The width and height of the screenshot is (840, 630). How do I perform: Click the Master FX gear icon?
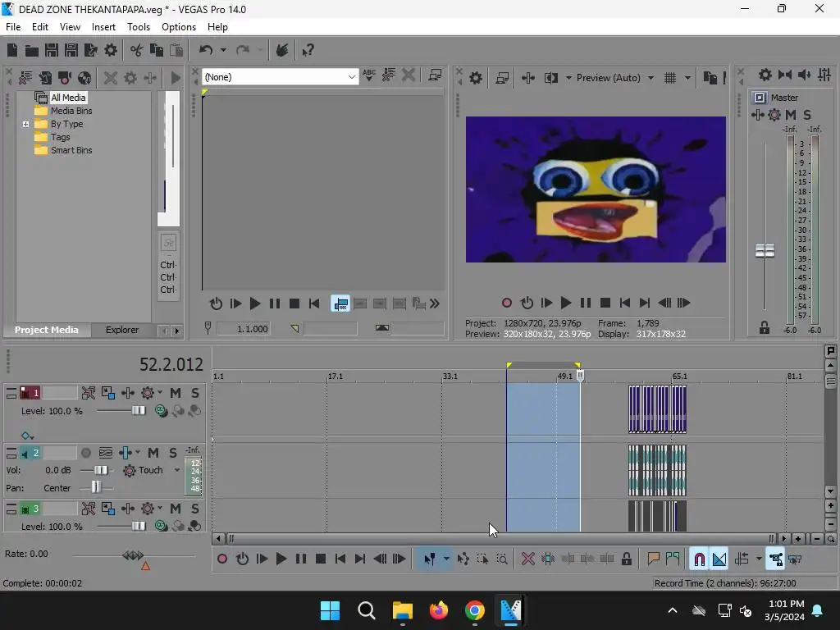(774, 115)
